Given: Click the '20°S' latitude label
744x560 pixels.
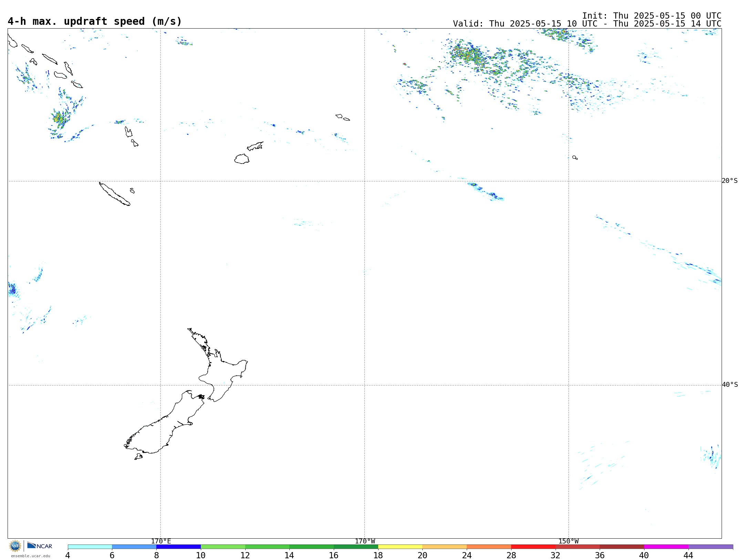Looking at the screenshot, I should tap(730, 181).
